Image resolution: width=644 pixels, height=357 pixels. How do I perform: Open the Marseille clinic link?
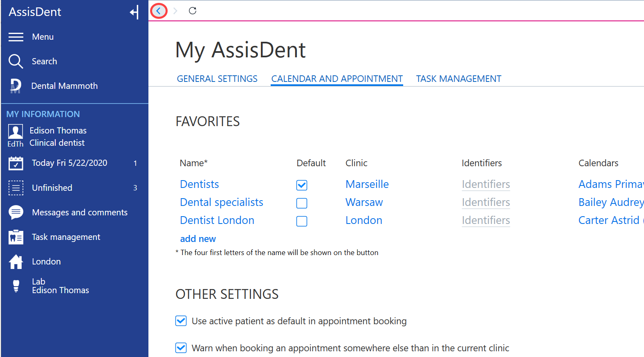coord(367,184)
